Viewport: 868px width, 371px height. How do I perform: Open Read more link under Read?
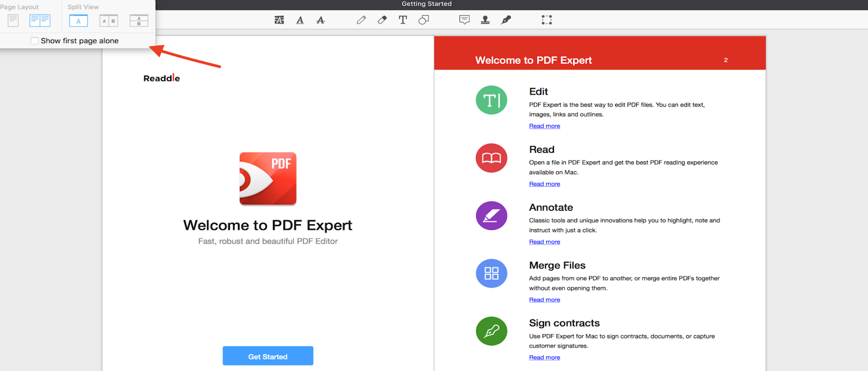tap(545, 184)
